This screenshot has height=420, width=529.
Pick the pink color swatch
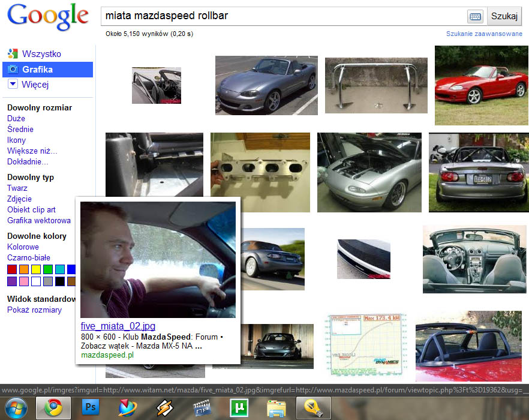coord(24,281)
